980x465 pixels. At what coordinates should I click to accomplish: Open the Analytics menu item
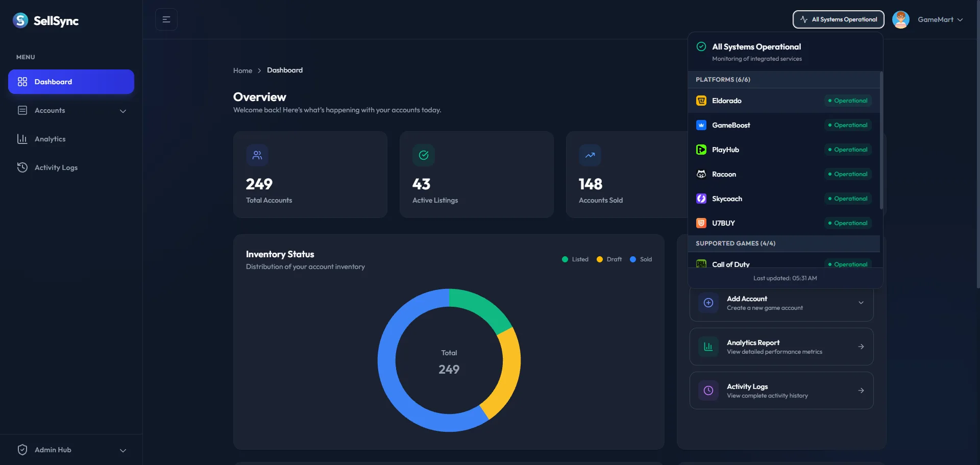[x=71, y=139]
